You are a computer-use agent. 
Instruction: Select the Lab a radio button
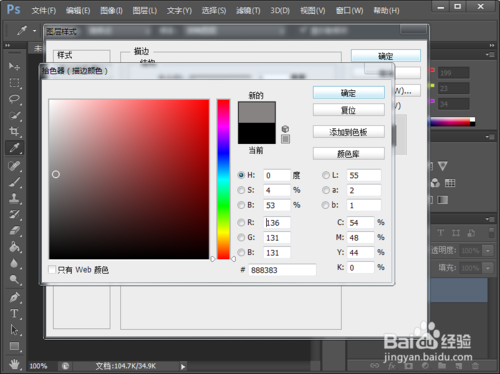click(326, 190)
